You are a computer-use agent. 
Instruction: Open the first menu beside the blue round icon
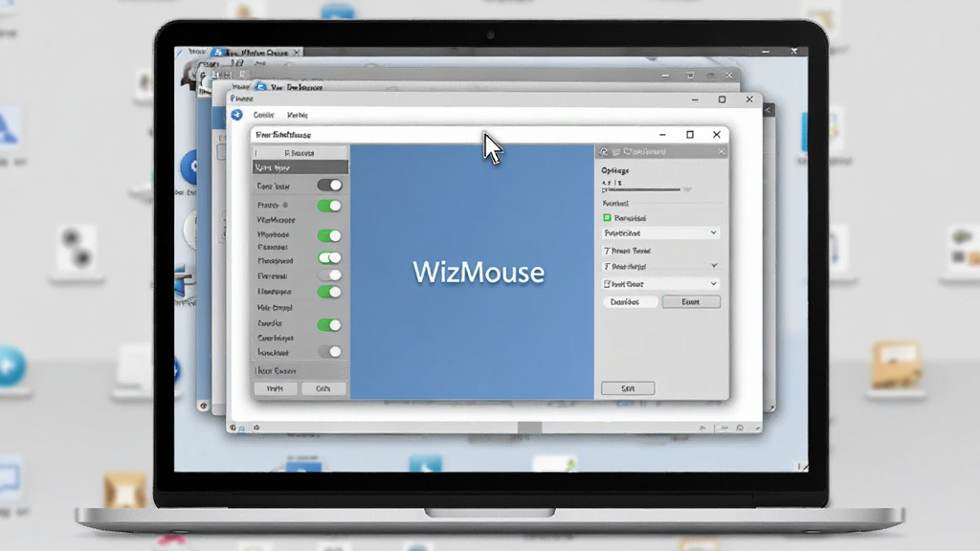point(264,115)
